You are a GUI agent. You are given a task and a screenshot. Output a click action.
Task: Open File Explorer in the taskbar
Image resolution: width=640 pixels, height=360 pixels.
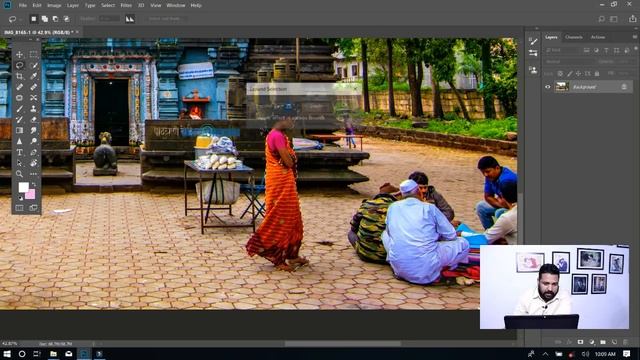pyautogui.click(x=53, y=354)
